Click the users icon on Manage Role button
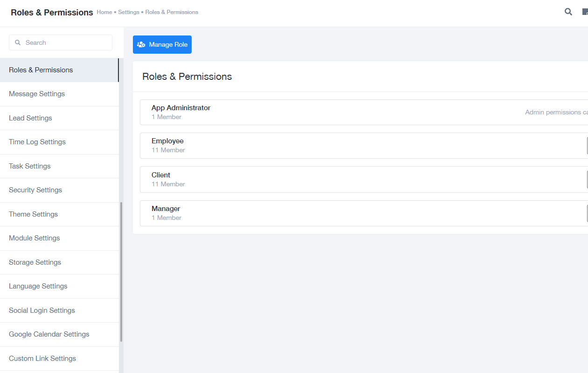588x373 pixels. point(141,45)
